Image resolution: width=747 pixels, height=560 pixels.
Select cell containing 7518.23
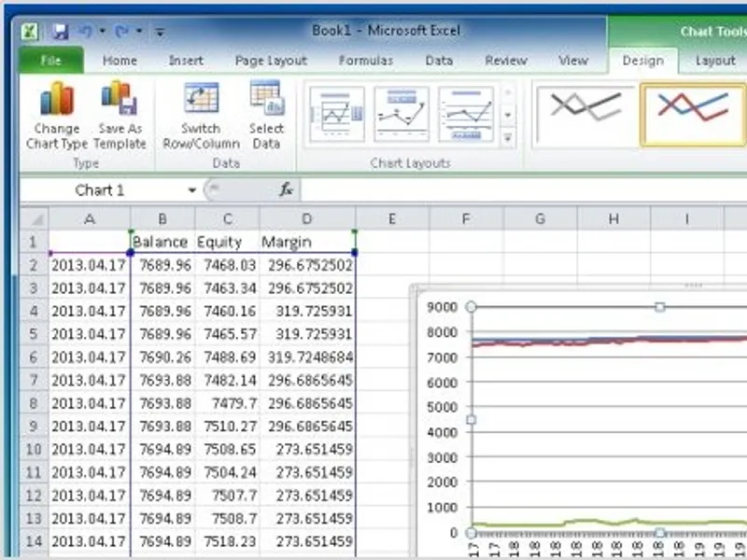click(227, 541)
